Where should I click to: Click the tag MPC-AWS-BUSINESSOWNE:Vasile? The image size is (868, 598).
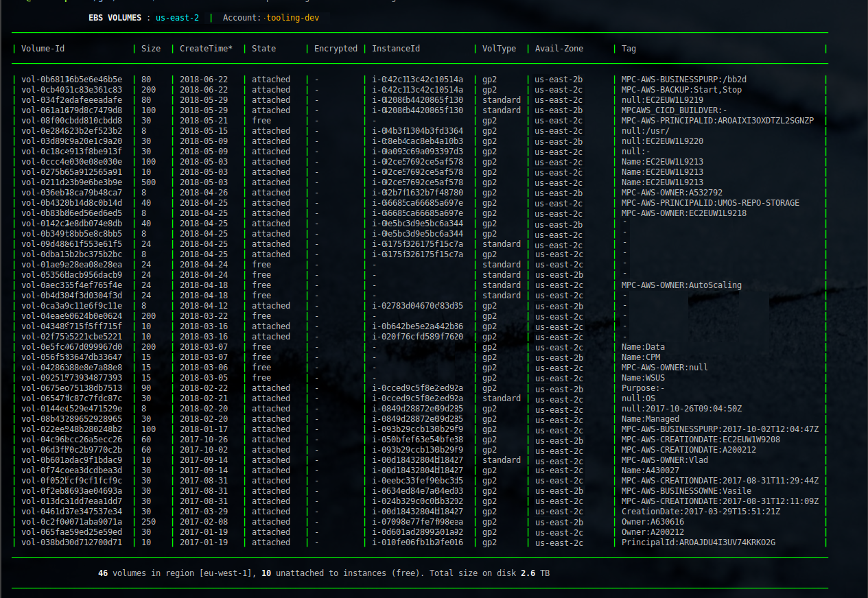(x=686, y=491)
